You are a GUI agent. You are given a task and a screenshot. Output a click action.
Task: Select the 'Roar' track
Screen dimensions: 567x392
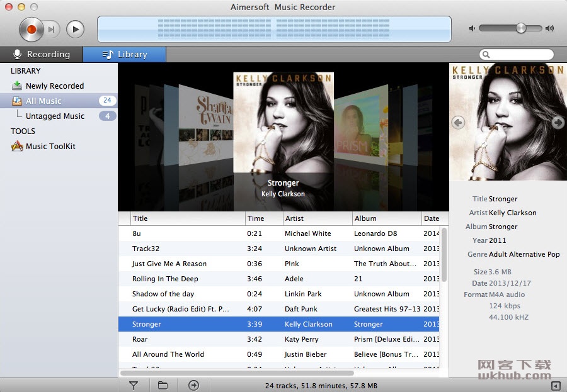point(279,339)
